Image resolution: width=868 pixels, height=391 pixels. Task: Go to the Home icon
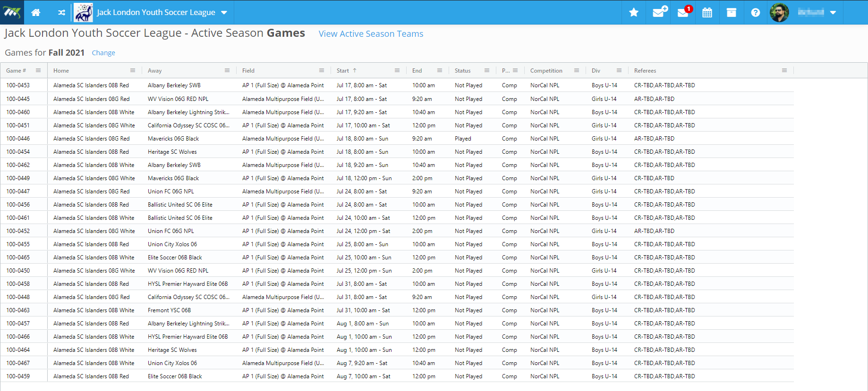point(36,13)
